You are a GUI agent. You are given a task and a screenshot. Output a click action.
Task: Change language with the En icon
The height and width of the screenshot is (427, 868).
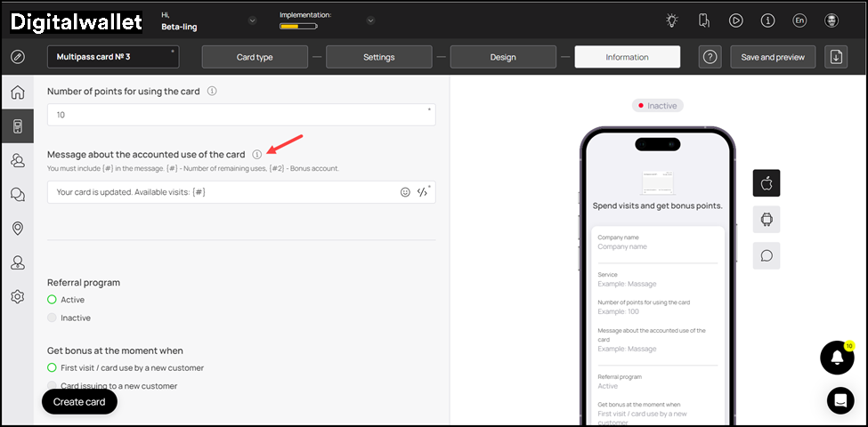799,21
